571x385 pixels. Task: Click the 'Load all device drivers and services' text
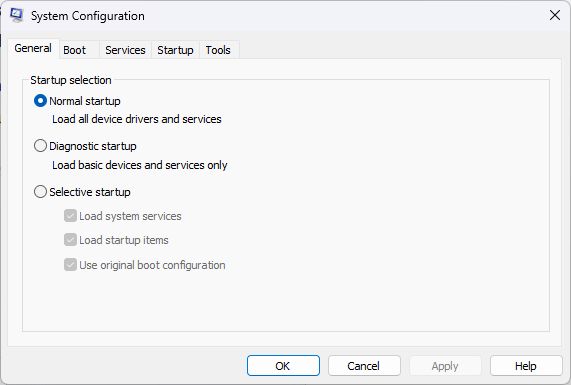pos(137,119)
